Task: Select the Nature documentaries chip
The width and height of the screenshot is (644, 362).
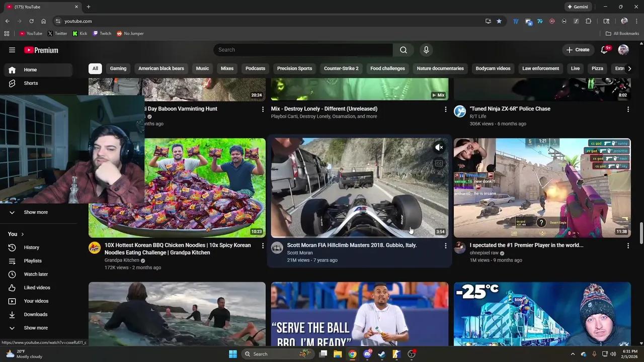Action: 440,68
